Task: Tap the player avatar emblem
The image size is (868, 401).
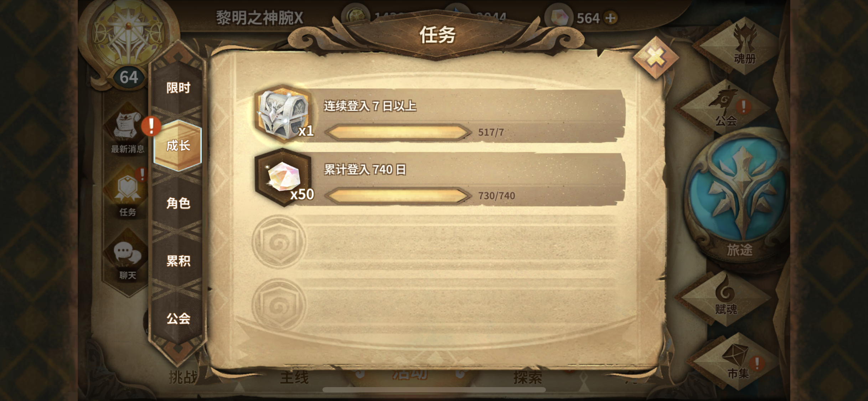Action: 128,39
